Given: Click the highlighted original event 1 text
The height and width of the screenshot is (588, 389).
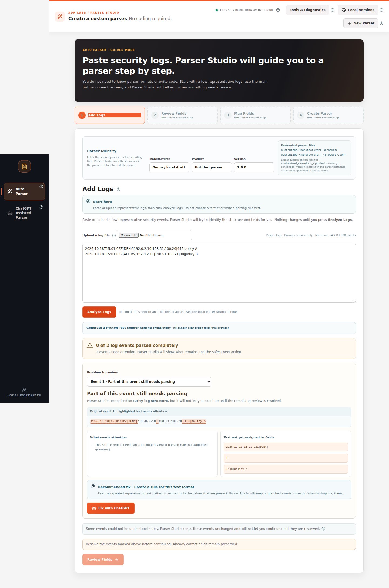Looking at the screenshot, I should (148, 421).
